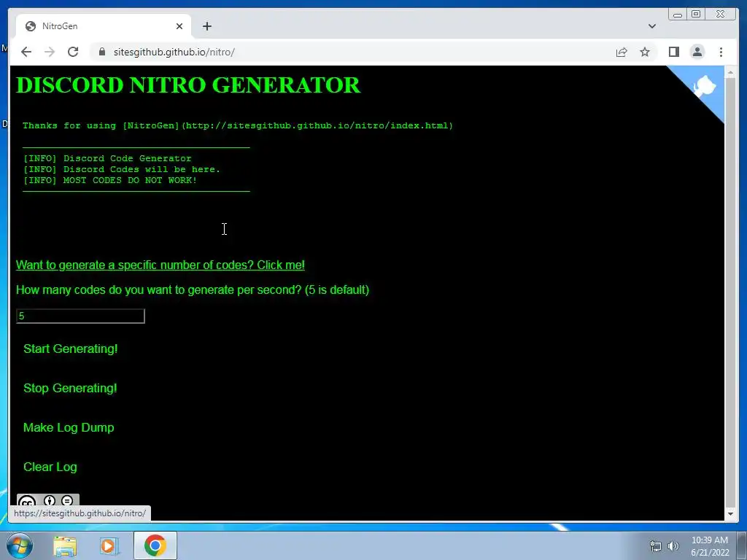Click scrollbar down arrow on page
The width and height of the screenshot is (747, 560).
(729, 514)
